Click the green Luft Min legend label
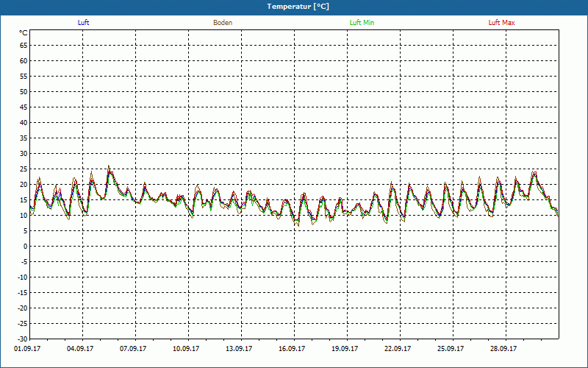 point(362,23)
